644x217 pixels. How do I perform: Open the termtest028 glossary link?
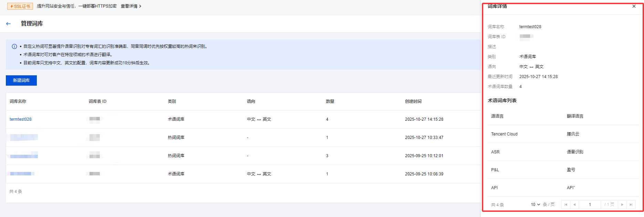point(21,119)
